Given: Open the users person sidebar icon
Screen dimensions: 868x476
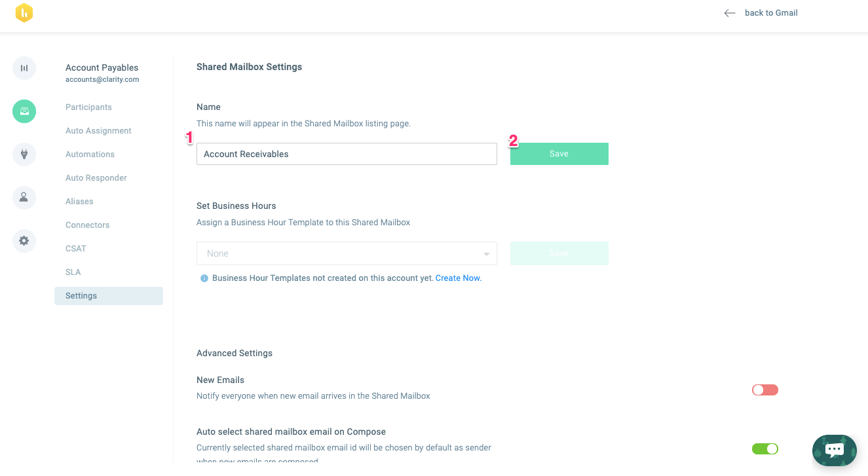Looking at the screenshot, I should tap(24, 197).
